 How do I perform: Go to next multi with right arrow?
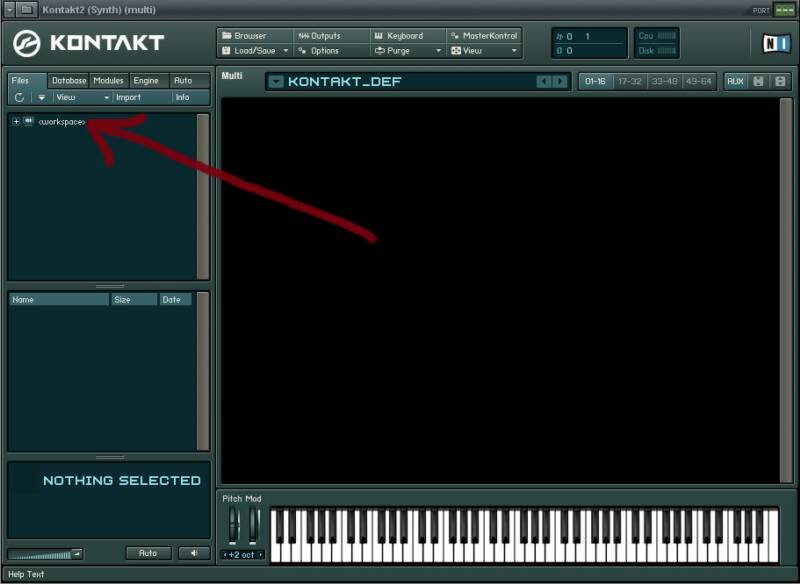coord(560,82)
